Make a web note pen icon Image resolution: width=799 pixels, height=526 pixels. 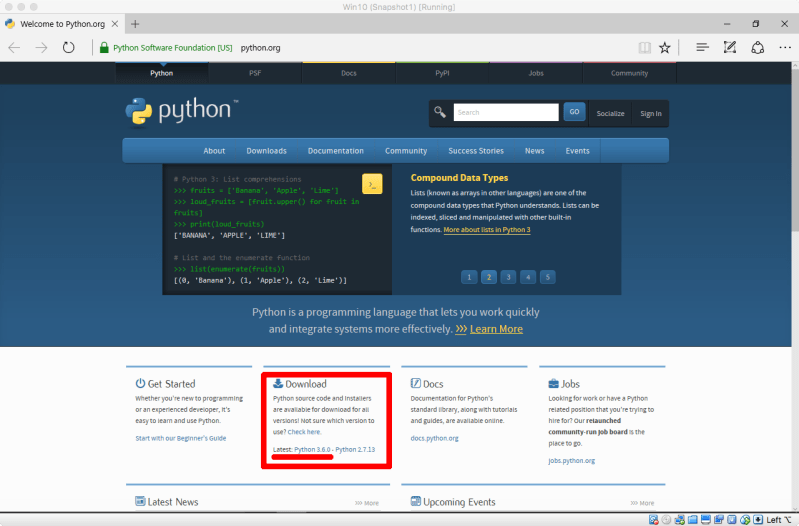(730, 47)
